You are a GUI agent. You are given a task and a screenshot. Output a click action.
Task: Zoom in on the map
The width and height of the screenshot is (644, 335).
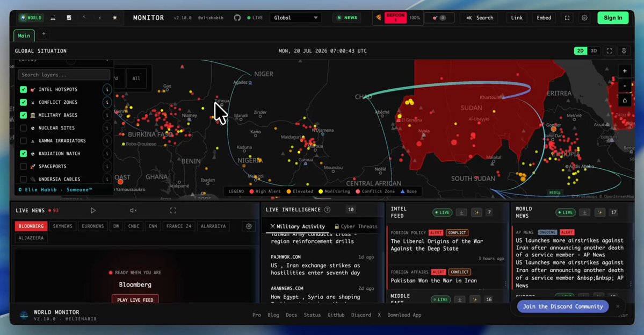[625, 70]
